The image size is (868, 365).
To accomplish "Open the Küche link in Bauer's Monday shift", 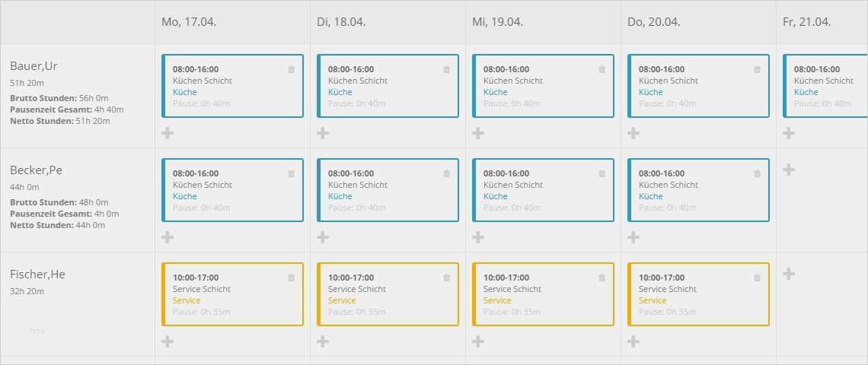I will [x=185, y=92].
